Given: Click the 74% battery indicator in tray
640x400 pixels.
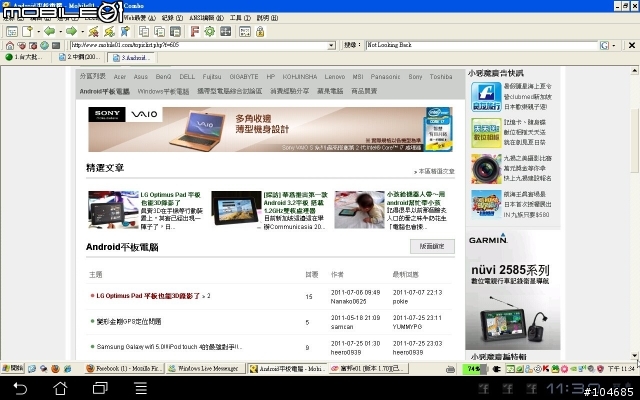Looking at the screenshot, I should (474, 369).
